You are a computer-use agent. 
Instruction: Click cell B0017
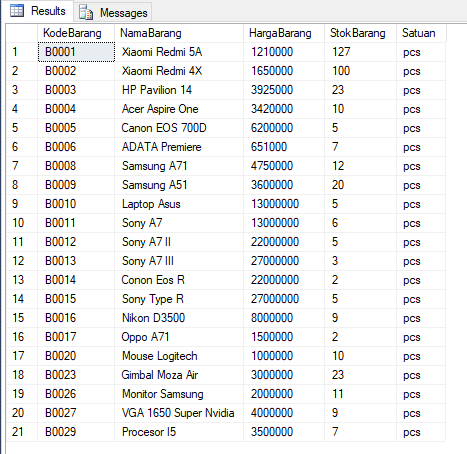[76, 337]
